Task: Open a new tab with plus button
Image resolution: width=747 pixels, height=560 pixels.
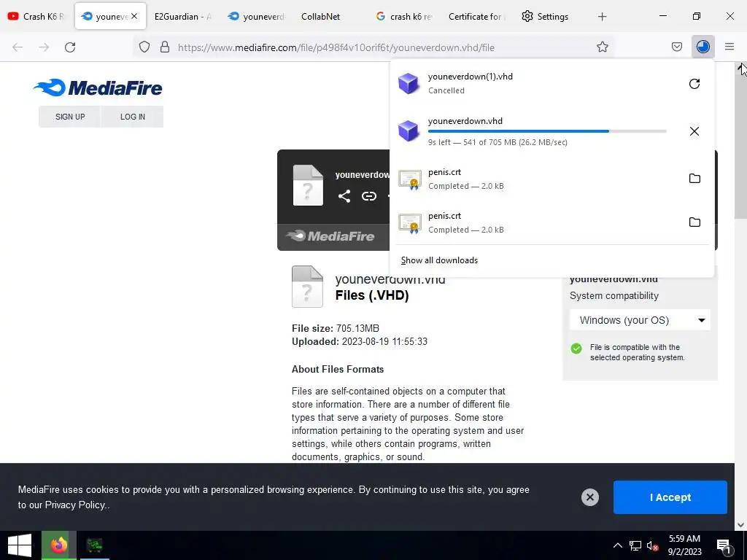Action: pyautogui.click(x=602, y=17)
